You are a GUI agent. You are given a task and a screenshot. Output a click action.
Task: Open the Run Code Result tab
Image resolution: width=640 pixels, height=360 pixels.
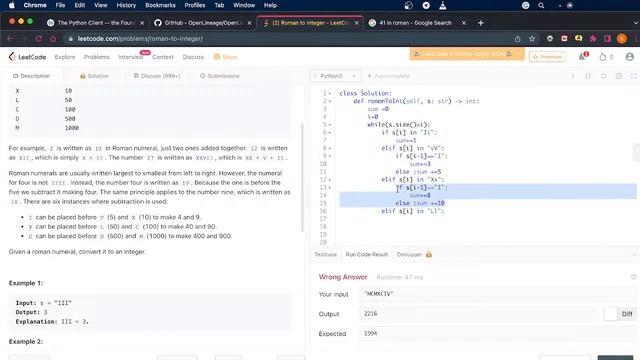pyautogui.click(x=367, y=254)
